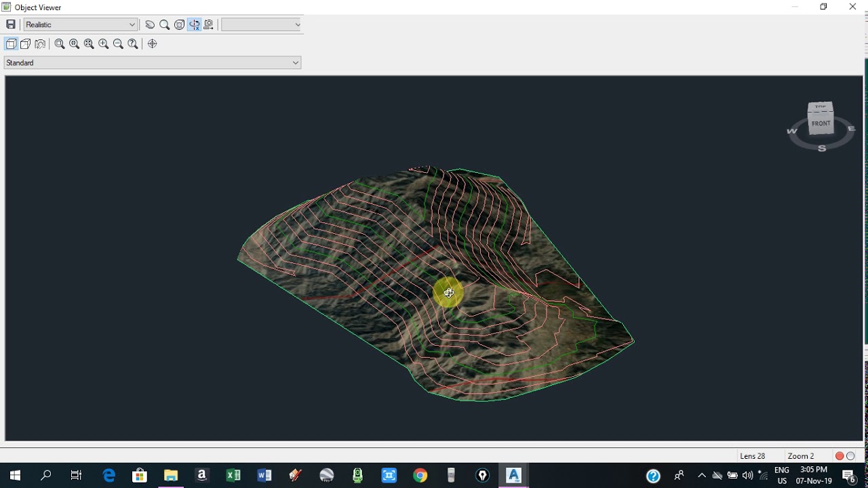
Task: Click the Zoom Center magnifier icon
Action: click(x=75, y=44)
